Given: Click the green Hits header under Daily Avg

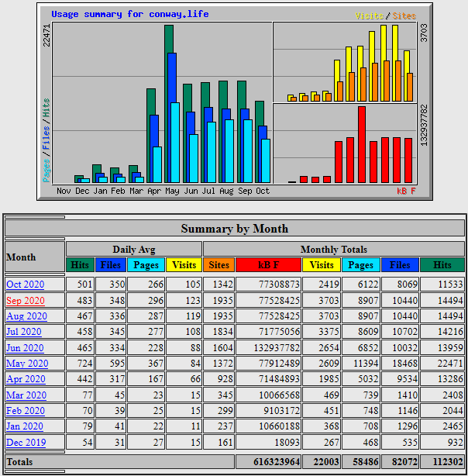Looking at the screenshot, I should (80, 264).
